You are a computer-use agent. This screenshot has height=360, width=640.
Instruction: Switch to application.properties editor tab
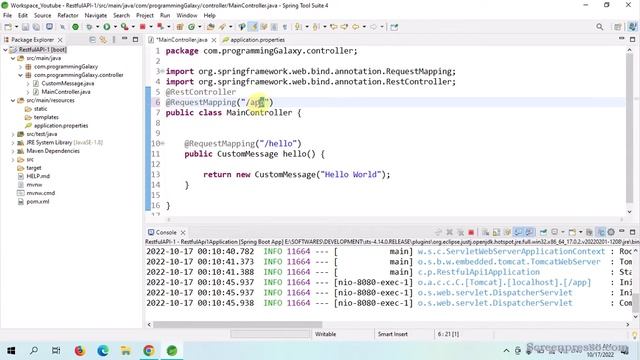(x=254, y=40)
